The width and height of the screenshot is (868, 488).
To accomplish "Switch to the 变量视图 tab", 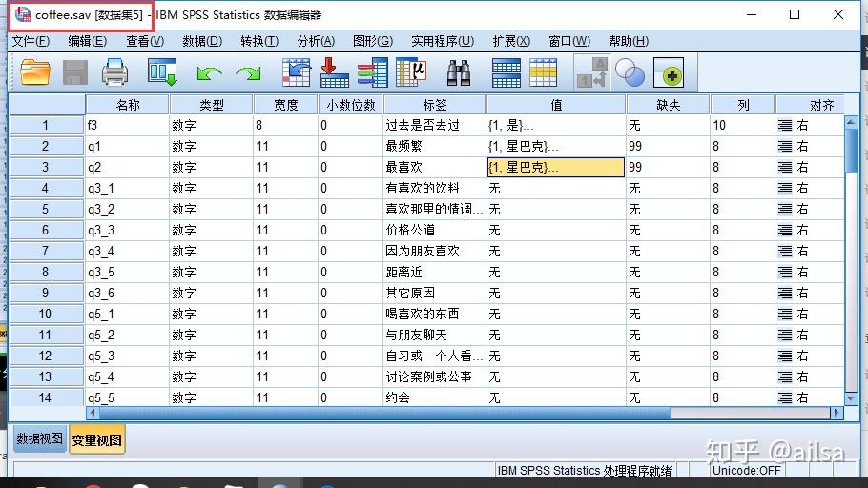I will point(96,439).
